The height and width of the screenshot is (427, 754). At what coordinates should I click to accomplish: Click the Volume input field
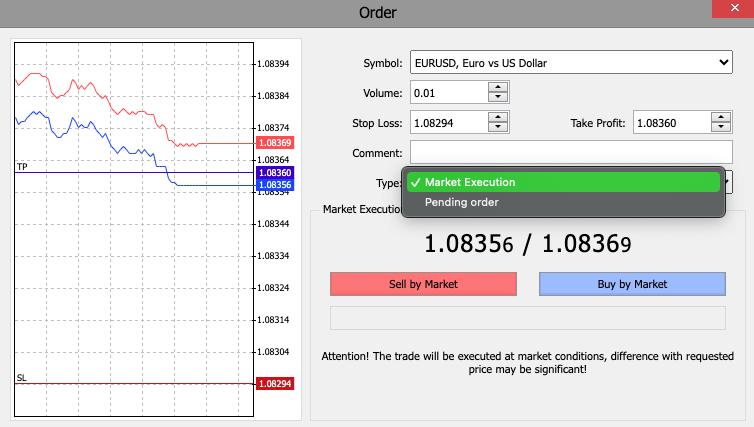449,93
